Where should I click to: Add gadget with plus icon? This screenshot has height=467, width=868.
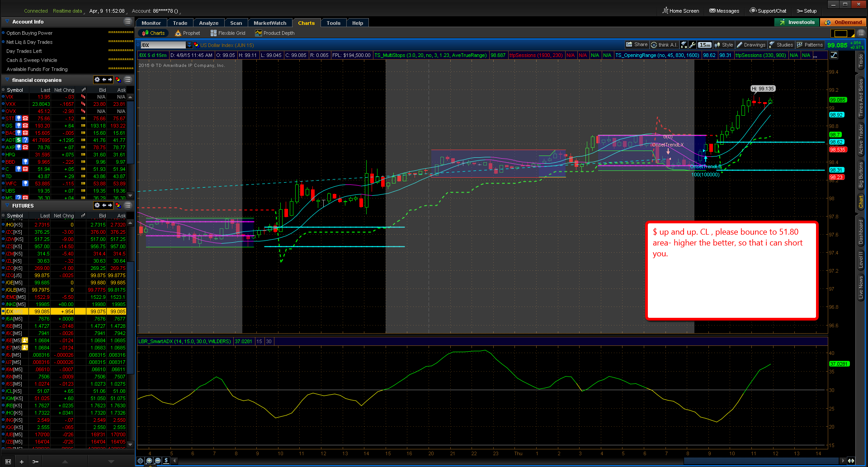point(21,462)
